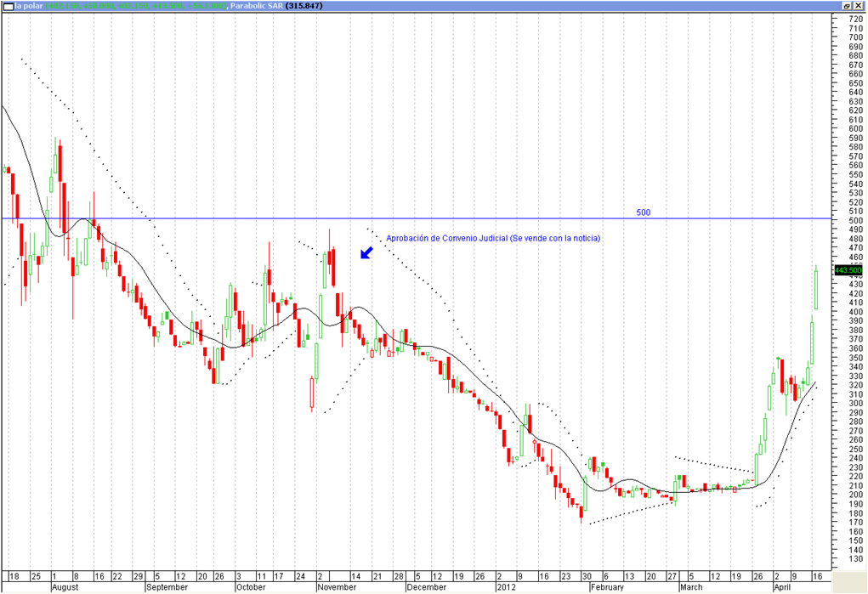Click the 2012 year label on date axis
Image resolution: width=868 pixels, height=594 pixels.
point(507,587)
